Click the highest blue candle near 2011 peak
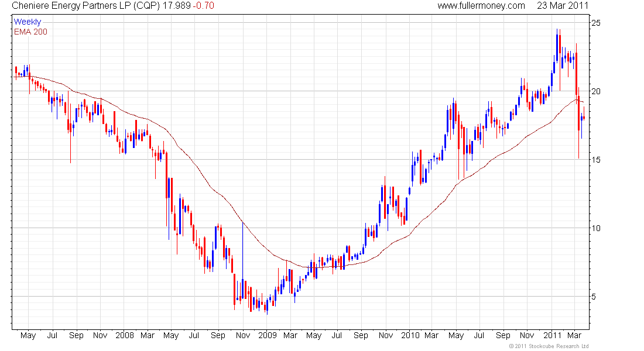Image resolution: width=644 pixels, height=351 pixels. point(557,46)
